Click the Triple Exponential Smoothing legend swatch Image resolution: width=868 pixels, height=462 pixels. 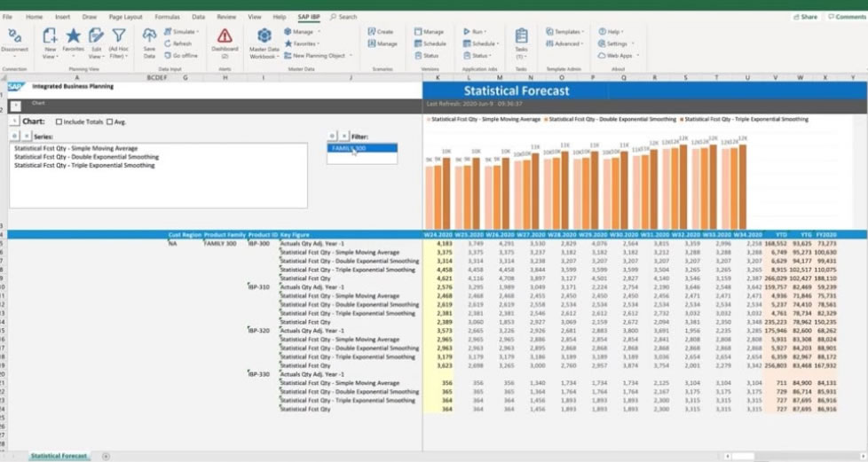pyautogui.click(x=682, y=120)
